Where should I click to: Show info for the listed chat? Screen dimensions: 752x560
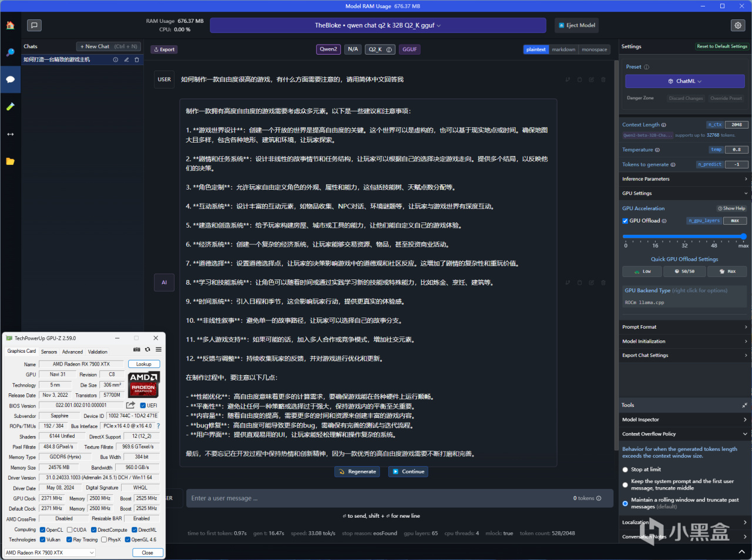pos(116,60)
